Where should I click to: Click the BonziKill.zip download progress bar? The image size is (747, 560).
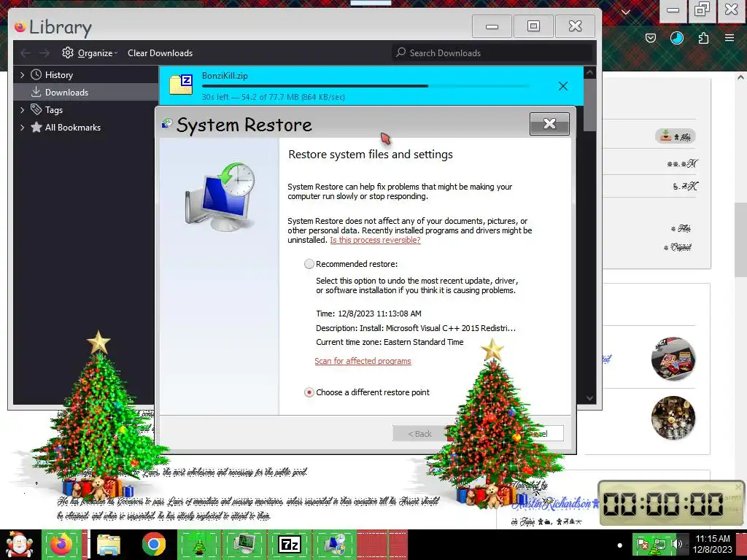coord(365,86)
